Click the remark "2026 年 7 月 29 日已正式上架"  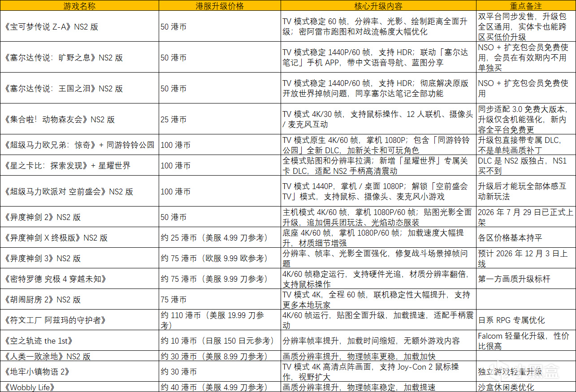[x=526, y=217]
